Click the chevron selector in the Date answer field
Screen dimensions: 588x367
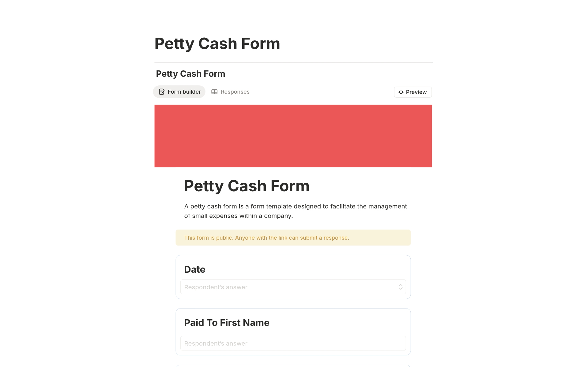pos(400,287)
